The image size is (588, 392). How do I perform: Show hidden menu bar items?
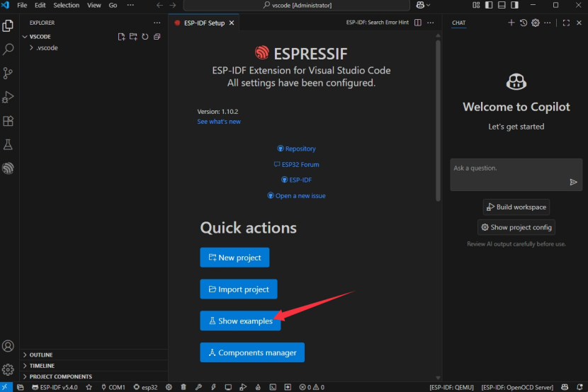point(130,5)
